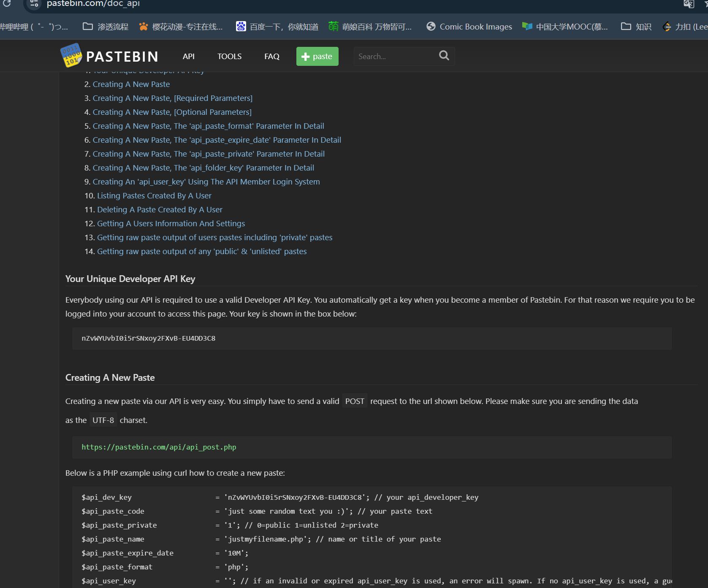The width and height of the screenshot is (708, 588).
Task: Open the 'api_paste_expire_date' parameter detail link
Action: click(x=217, y=140)
